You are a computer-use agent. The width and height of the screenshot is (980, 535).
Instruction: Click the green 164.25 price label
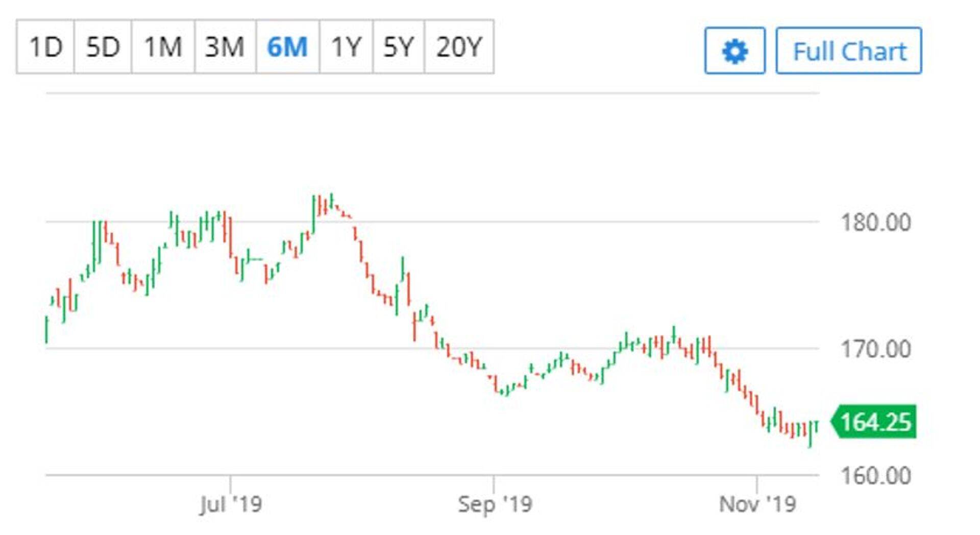click(875, 422)
